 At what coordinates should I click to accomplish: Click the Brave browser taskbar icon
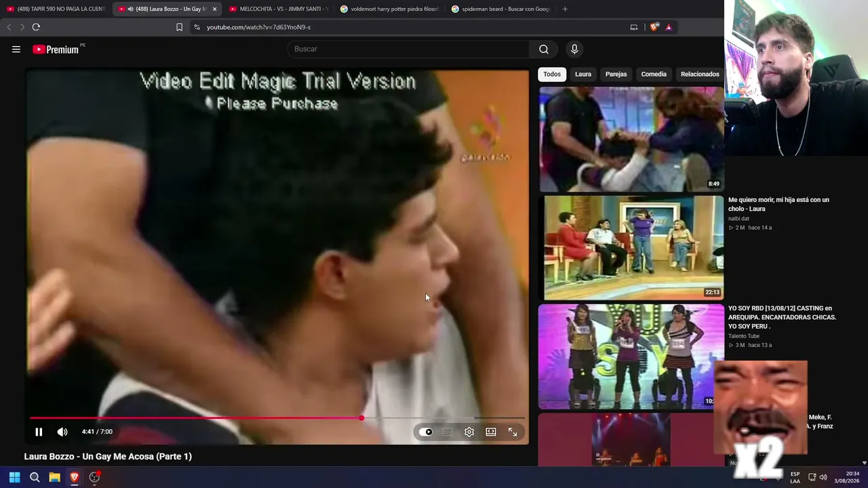click(75, 477)
